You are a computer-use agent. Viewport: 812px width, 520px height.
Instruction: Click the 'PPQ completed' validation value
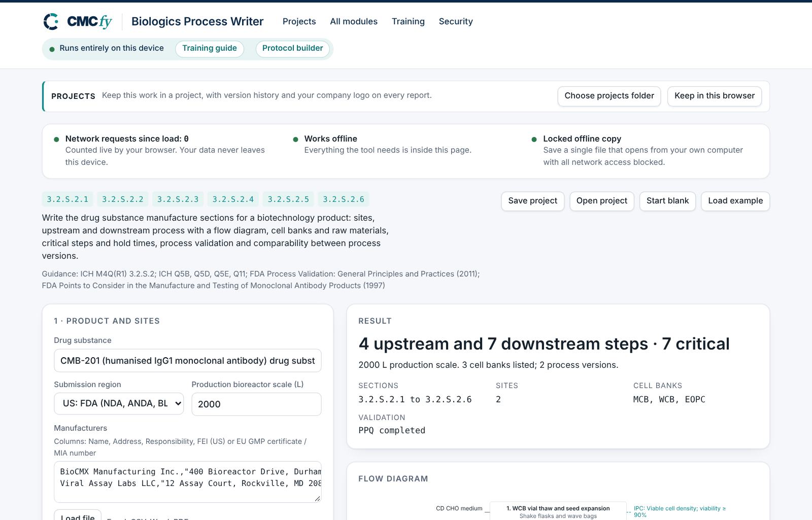(392, 430)
